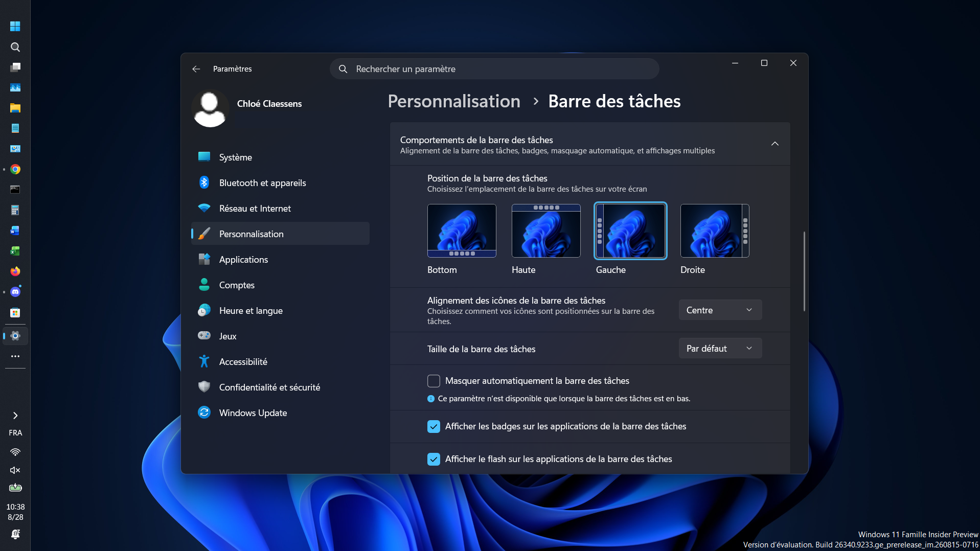Go to Applications settings
The image size is (980, 551).
(280, 259)
